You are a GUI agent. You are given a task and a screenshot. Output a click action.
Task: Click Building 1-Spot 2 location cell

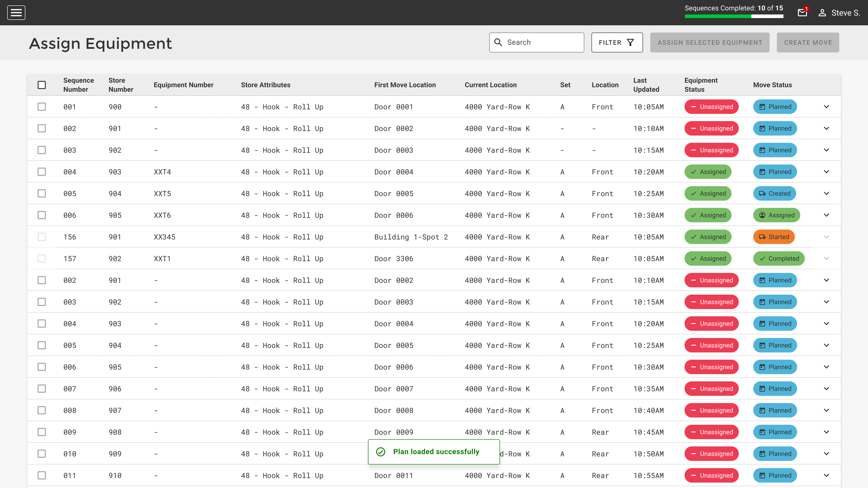pyautogui.click(x=411, y=237)
